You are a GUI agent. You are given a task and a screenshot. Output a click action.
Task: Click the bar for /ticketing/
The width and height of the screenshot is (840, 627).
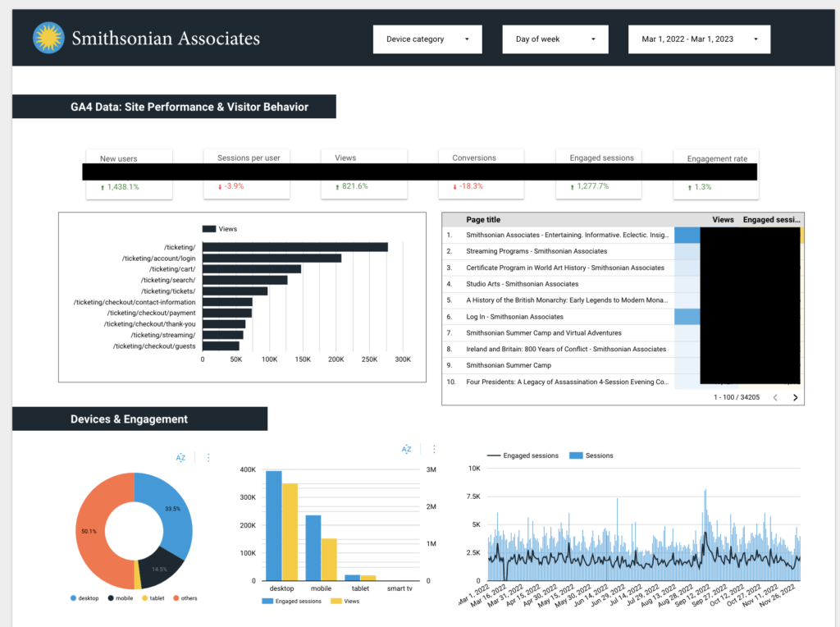[x=295, y=247]
